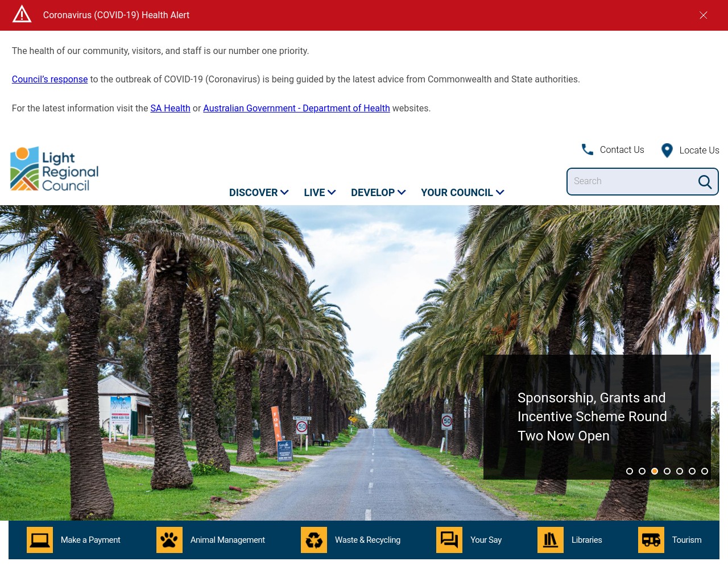Click the Contact Us phone icon

tap(588, 149)
